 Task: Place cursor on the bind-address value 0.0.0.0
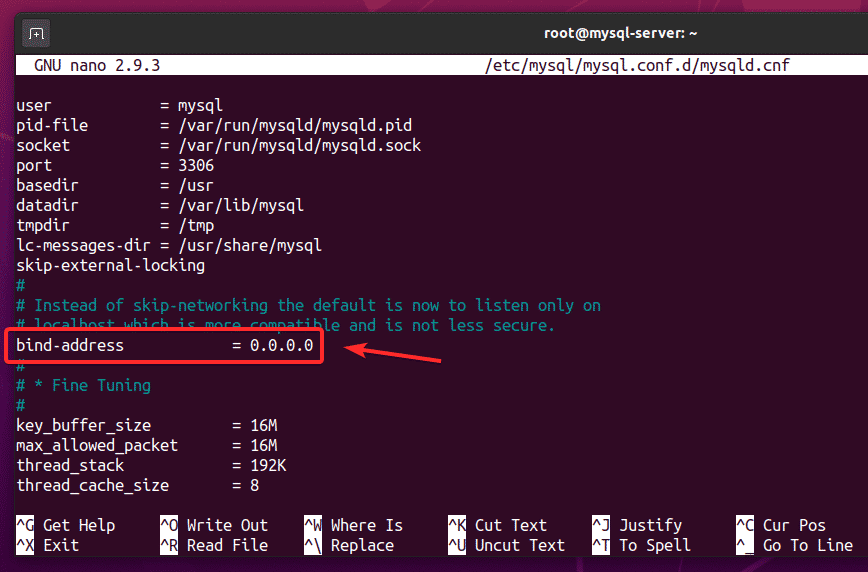pos(281,345)
